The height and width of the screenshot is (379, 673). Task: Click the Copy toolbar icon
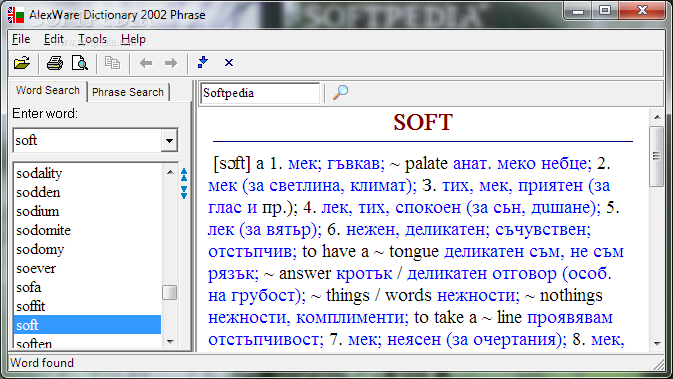pyautogui.click(x=112, y=63)
